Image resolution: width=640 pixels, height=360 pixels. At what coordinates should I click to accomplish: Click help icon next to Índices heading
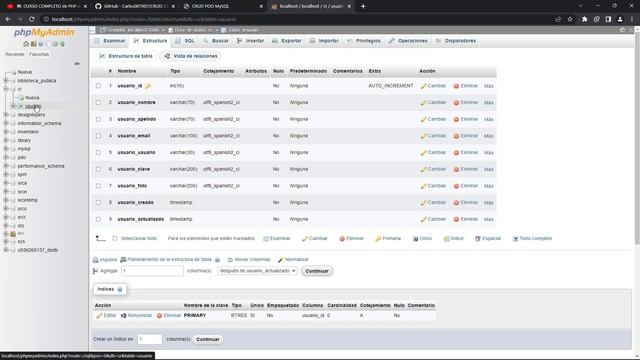coord(120,289)
